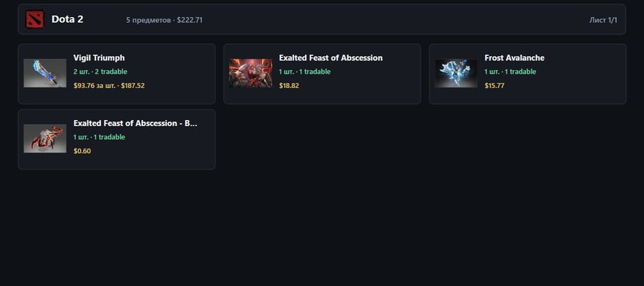Select the Vigil Triumph item title
The image size is (644, 286).
click(x=99, y=58)
